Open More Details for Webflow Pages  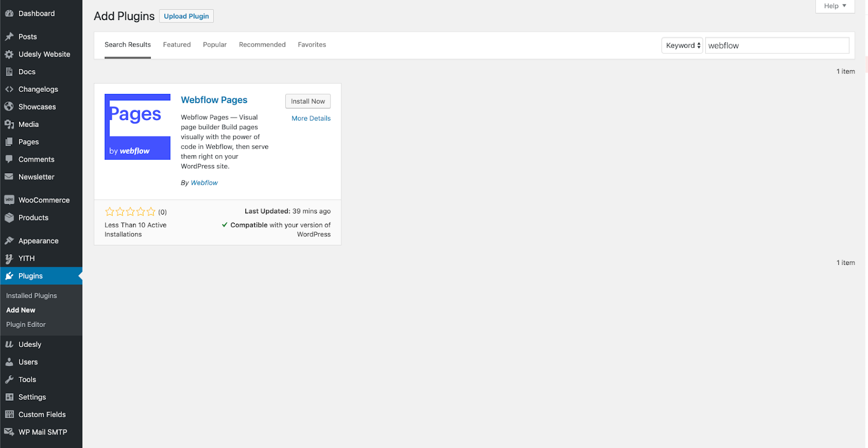tap(311, 118)
